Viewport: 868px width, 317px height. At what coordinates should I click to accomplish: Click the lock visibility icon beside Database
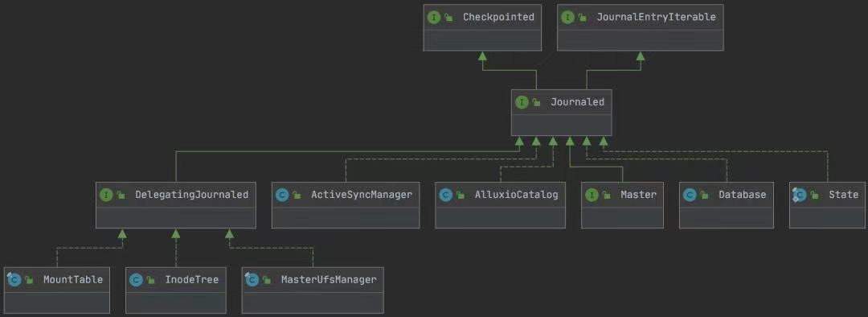pos(703,195)
